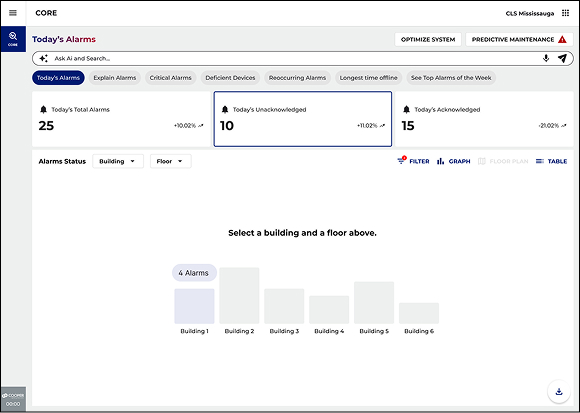Click the download floating button
Screen dimensions: 580x413
click(x=559, y=391)
